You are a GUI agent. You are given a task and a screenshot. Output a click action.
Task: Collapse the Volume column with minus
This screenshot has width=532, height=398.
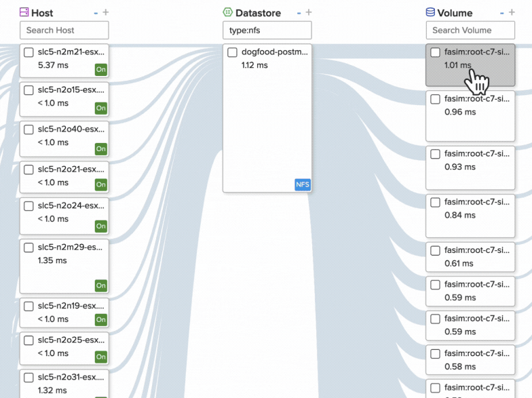[502, 13]
